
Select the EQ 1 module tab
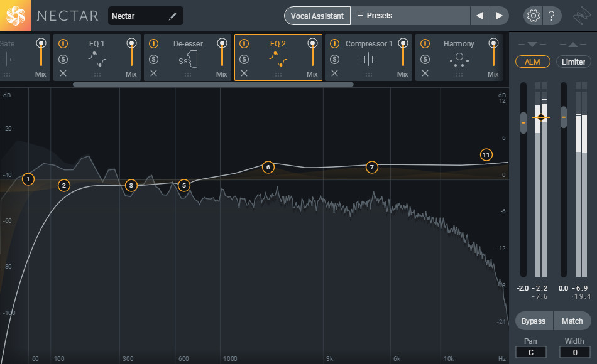(x=97, y=57)
